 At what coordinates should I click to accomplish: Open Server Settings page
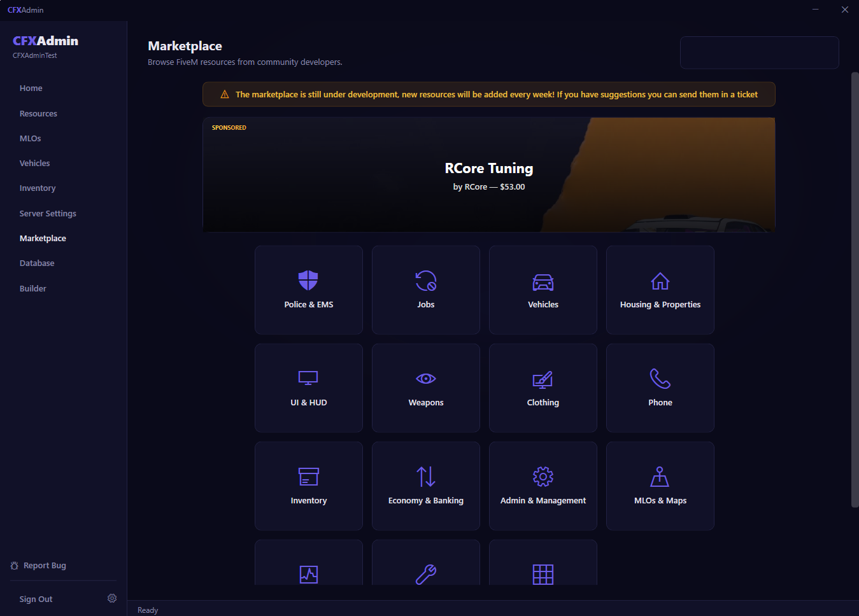(x=48, y=214)
